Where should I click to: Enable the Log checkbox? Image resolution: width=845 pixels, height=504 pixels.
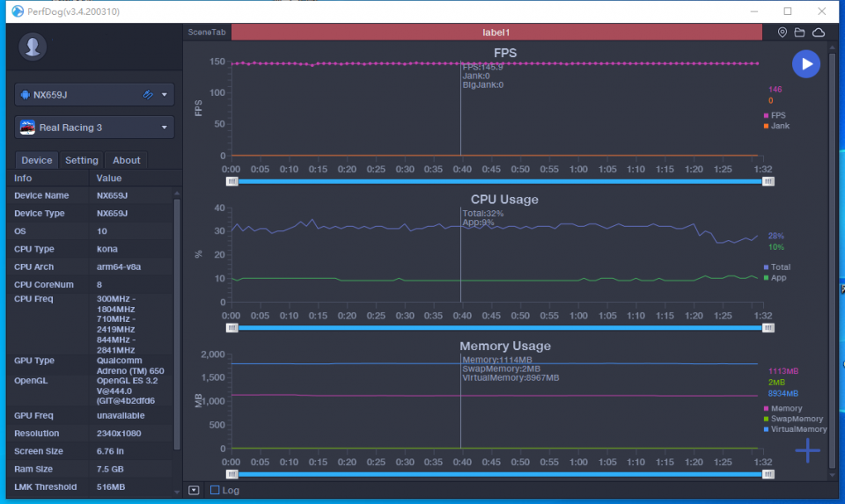[x=215, y=490]
